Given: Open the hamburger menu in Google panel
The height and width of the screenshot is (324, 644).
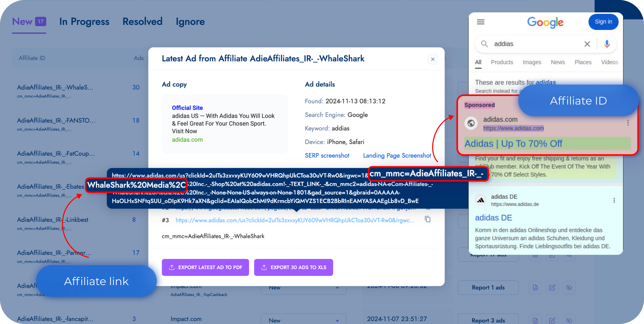Looking at the screenshot, I should coord(481,22).
